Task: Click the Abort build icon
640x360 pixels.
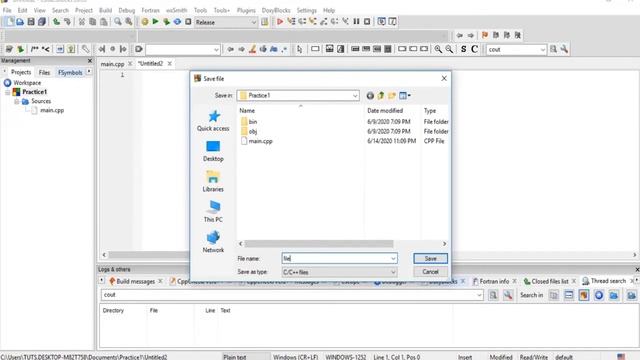Action: click(x=188, y=22)
